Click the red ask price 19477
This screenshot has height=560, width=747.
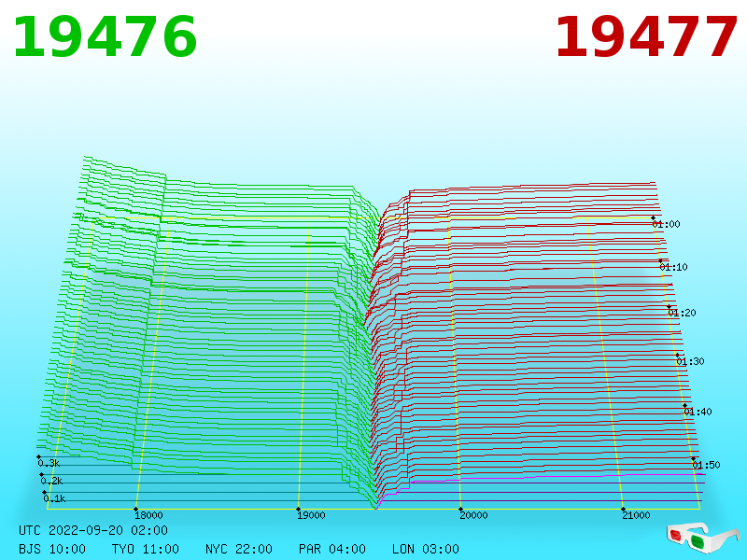click(x=646, y=37)
